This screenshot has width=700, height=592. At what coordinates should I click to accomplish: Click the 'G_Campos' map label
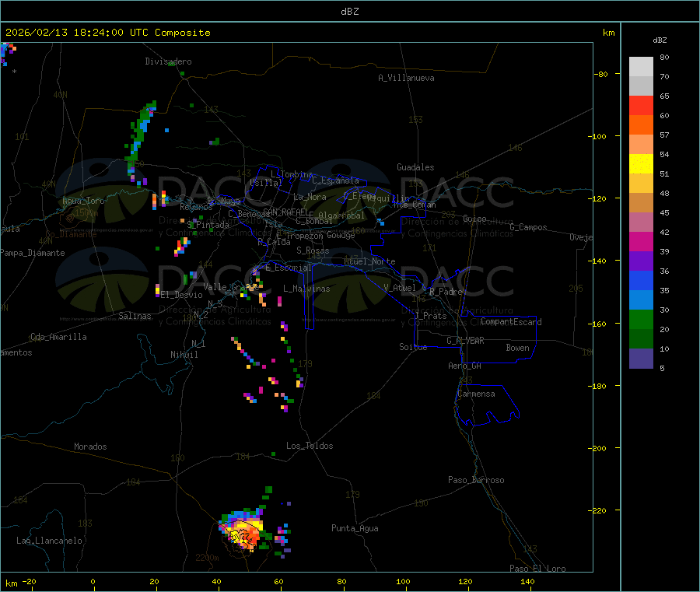[528, 227]
